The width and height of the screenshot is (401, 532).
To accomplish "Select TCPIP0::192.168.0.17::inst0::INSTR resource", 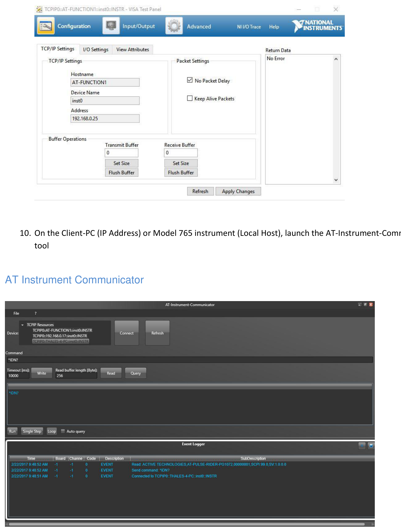I will [60, 336].
